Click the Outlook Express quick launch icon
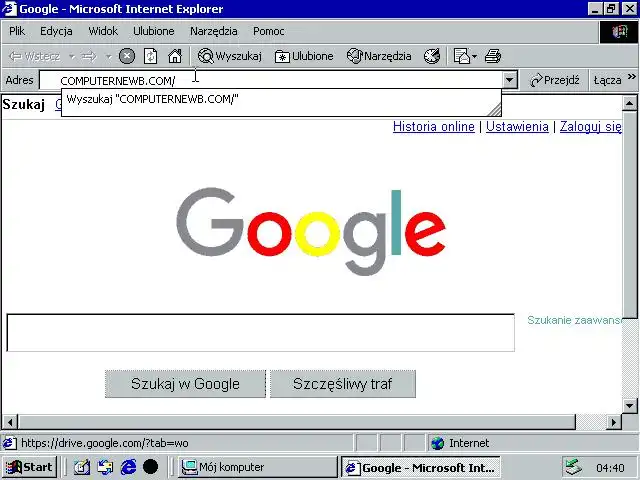 (105, 467)
